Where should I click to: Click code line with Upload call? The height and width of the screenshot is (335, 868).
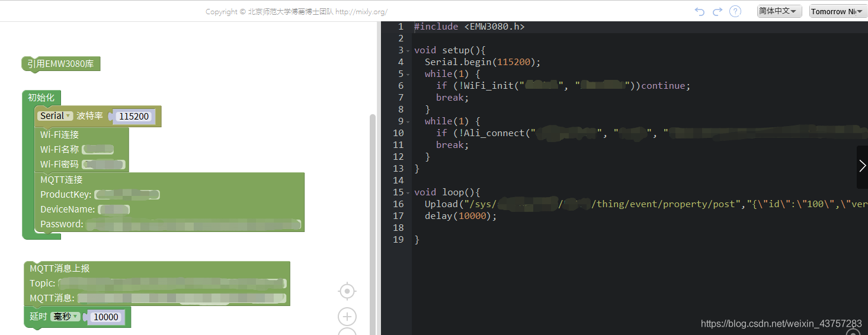[646, 204]
